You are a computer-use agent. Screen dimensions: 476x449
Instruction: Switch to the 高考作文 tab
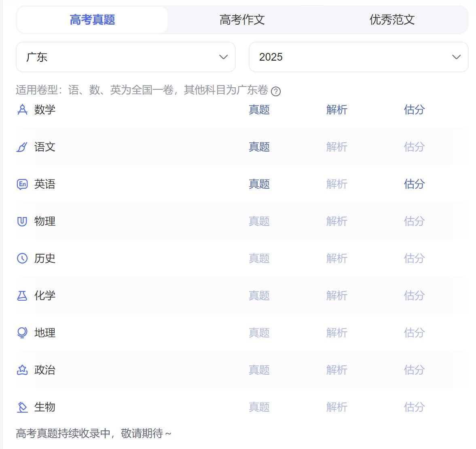tap(241, 20)
